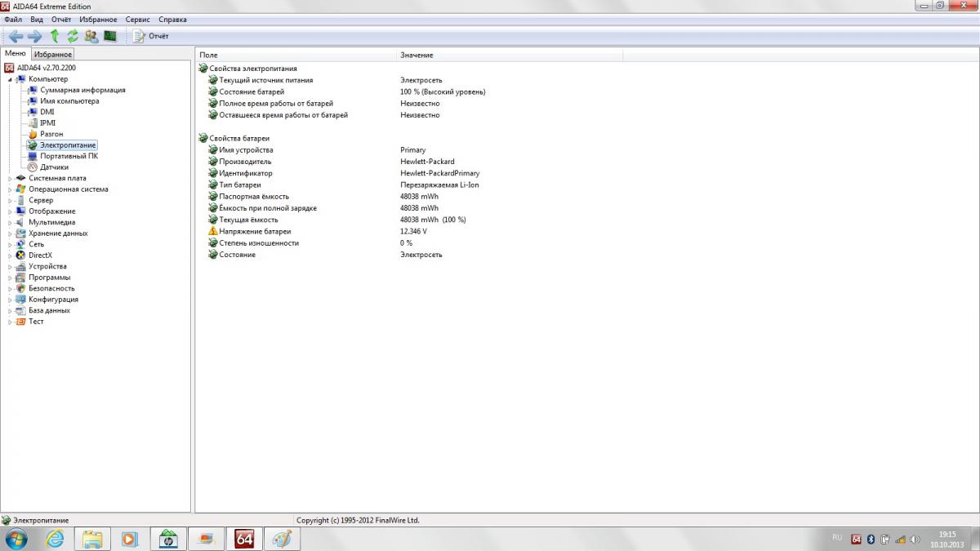Expand the Операционная система node
Viewport: 980px width, 551px height.
pos(11,189)
